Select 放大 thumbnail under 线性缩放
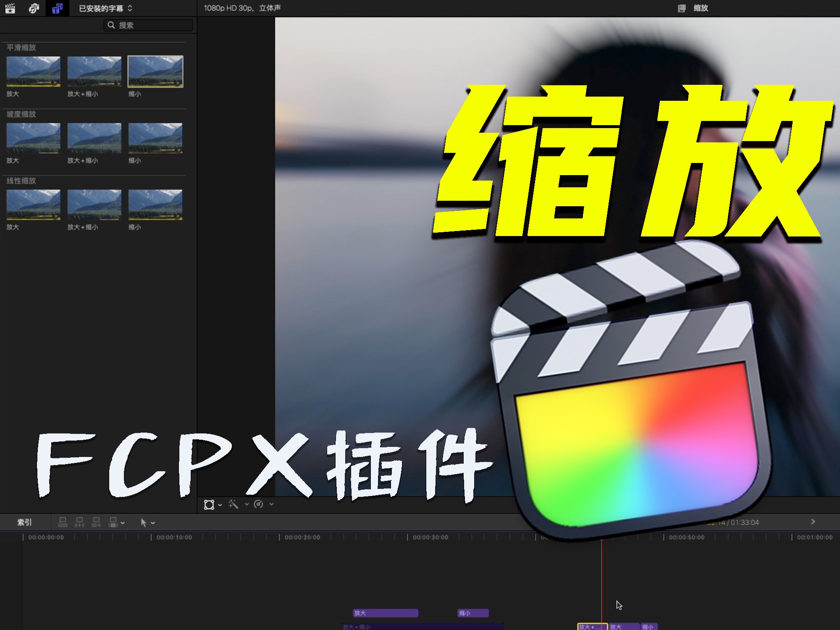Image resolution: width=840 pixels, height=630 pixels. 33,205
